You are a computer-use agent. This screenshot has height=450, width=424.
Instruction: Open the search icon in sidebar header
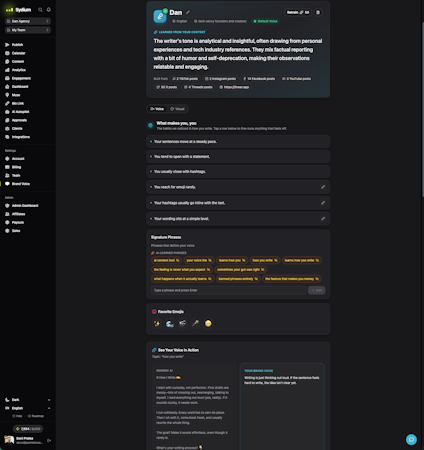click(x=40, y=10)
